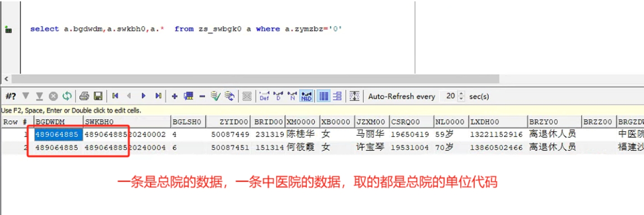Select the highlighted 489064885 cell in row 1
Screen dimensions: 644x215
58,134
